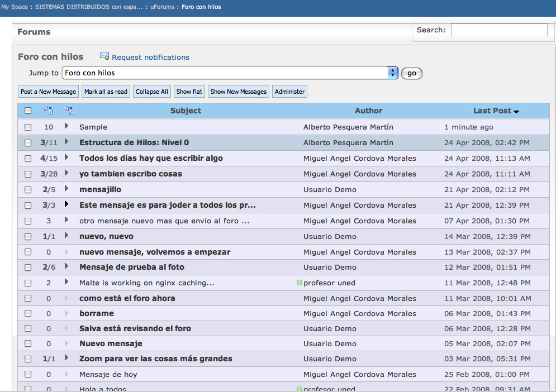Expand the 'Zoom para ver las cosas' thread
The image size is (556, 392).
coord(66,358)
